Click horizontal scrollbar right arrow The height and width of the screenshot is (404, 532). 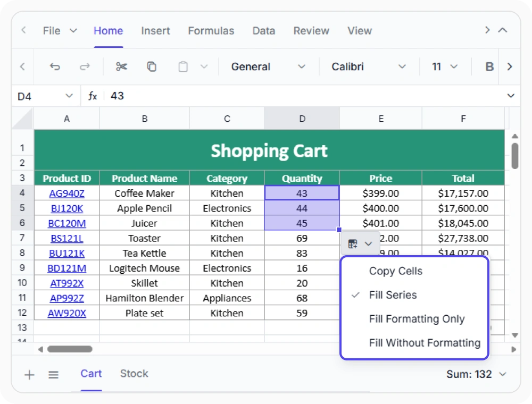tap(513, 349)
